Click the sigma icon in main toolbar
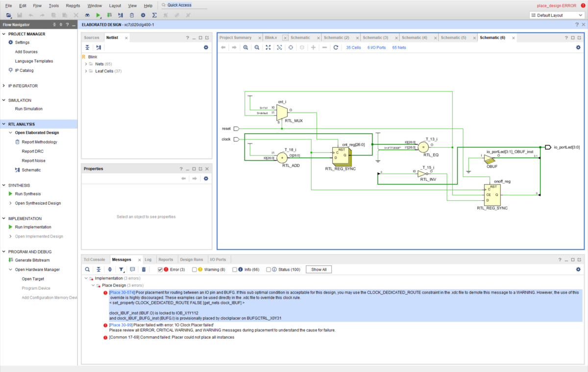Screen dimensions: 588x372 [x=154, y=15]
